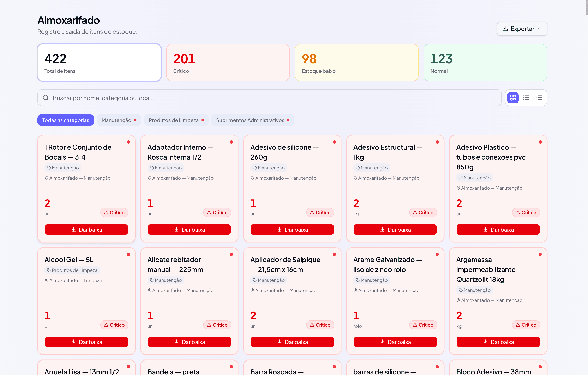Image resolution: width=588 pixels, height=375 pixels.
Task: Open the Exportar dropdown
Action: (x=522, y=29)
